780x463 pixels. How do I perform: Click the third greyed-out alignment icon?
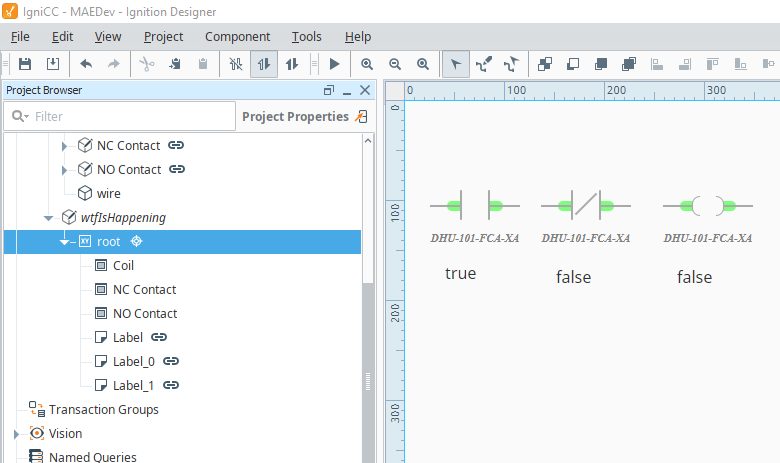point(713,64)
